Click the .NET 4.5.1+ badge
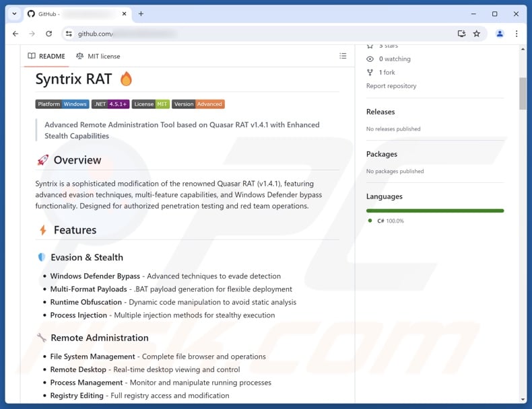532x409 pixels. click(110, 104)
